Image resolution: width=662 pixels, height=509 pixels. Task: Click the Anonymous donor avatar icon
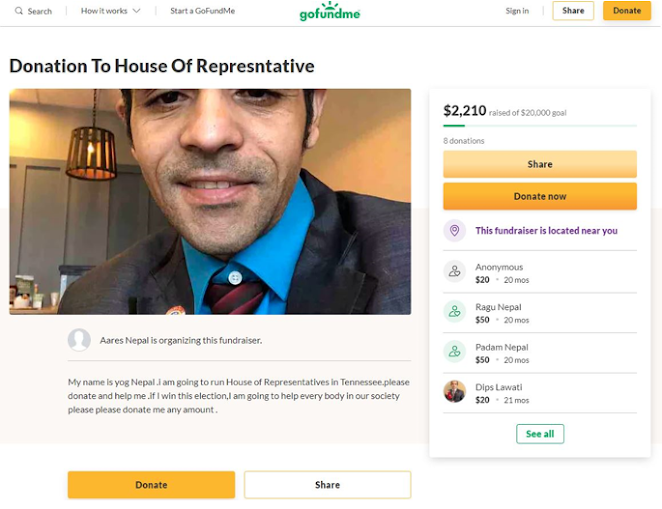point(455,271)
